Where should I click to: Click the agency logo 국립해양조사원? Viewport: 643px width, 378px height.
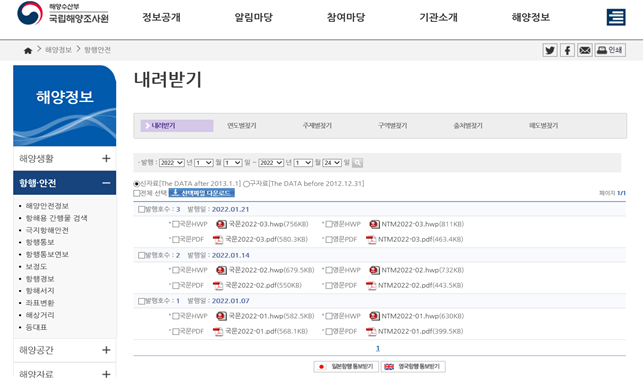point(63,14)
